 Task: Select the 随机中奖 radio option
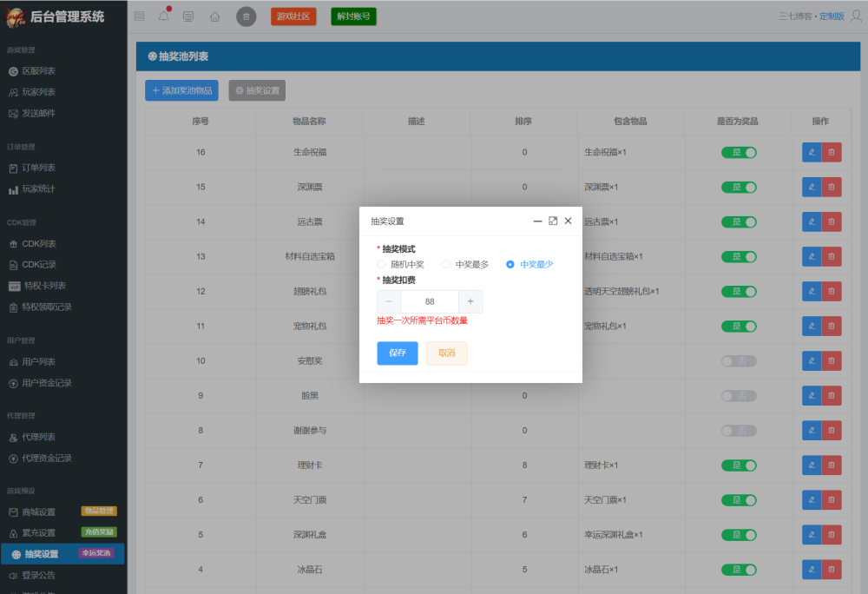382,264
